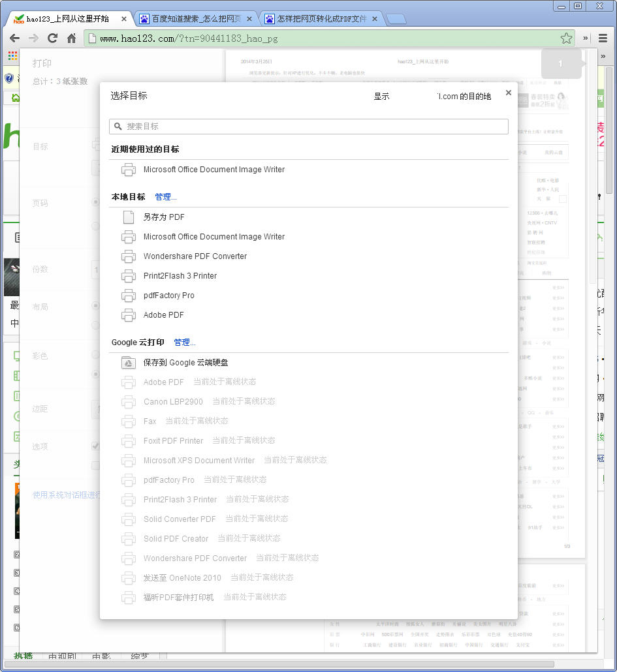This screenshot has height=672, width=617.
Task: Switch to Baidu Zhidao search tab
Action: [195, 19]
